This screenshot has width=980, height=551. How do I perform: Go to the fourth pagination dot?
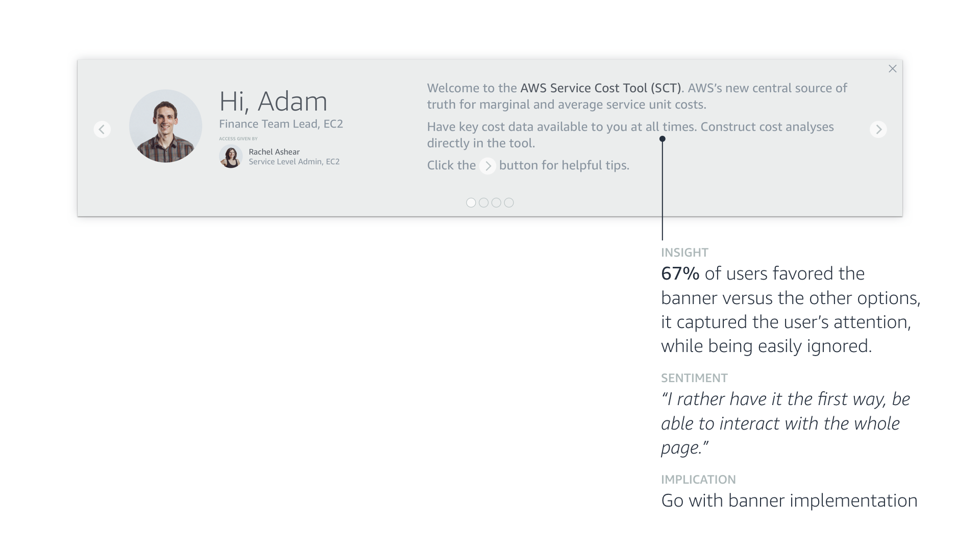click(509, 203)
